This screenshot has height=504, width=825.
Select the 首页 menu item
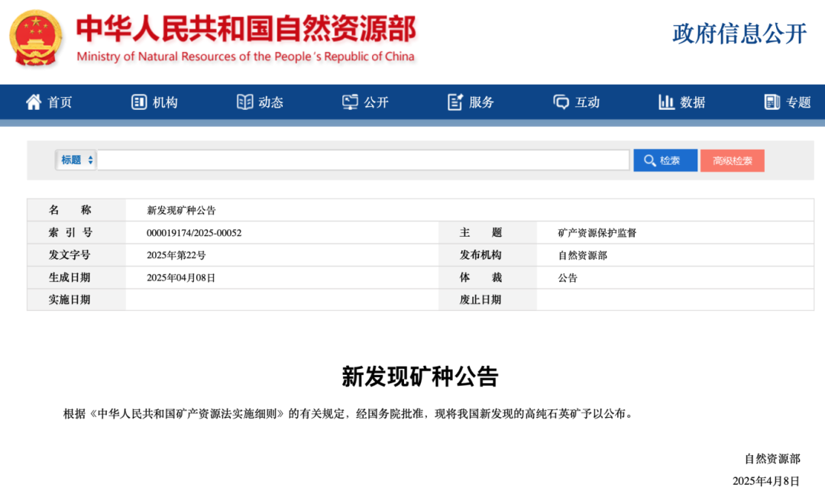point(60,102)
